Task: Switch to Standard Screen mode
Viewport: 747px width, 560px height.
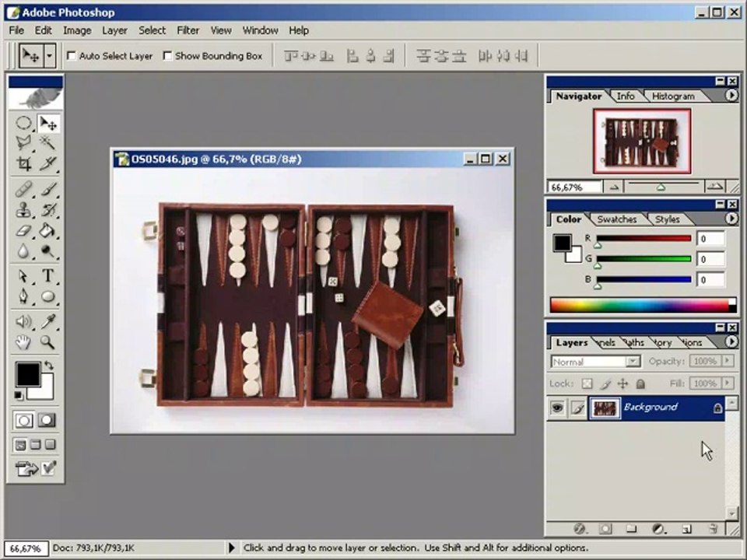Action: [x=20, y=445]
